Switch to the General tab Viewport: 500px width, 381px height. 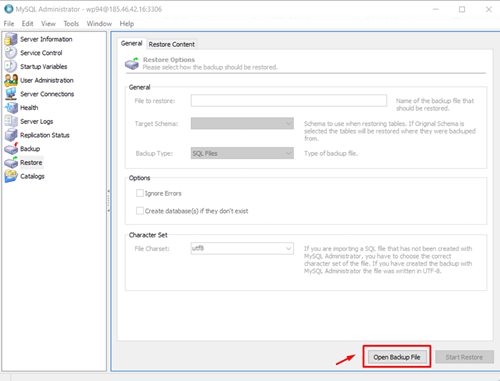coord(132,43)
